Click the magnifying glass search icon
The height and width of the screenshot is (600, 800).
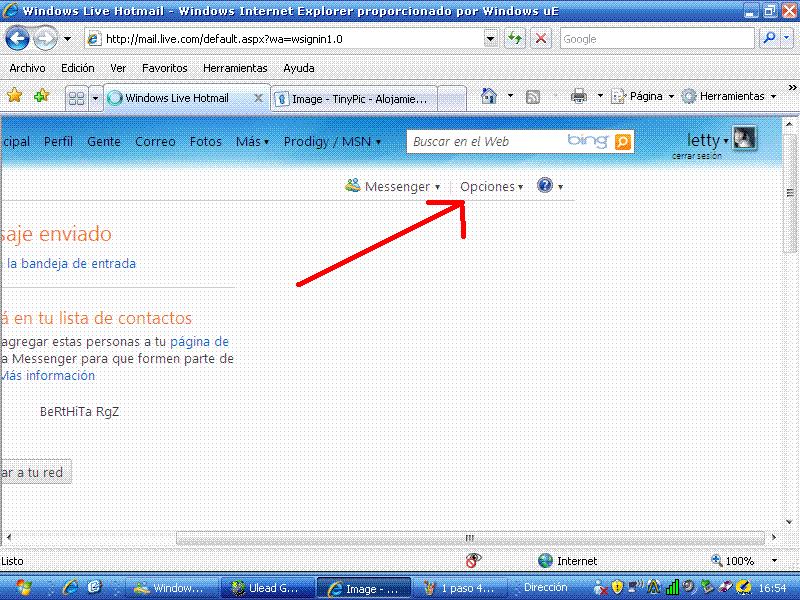point(769,38)
